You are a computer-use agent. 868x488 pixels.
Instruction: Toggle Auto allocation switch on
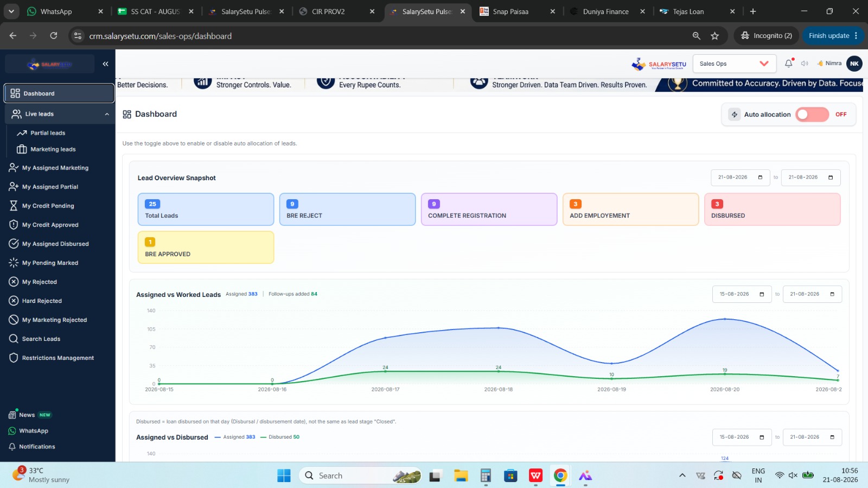coord(812,115)
